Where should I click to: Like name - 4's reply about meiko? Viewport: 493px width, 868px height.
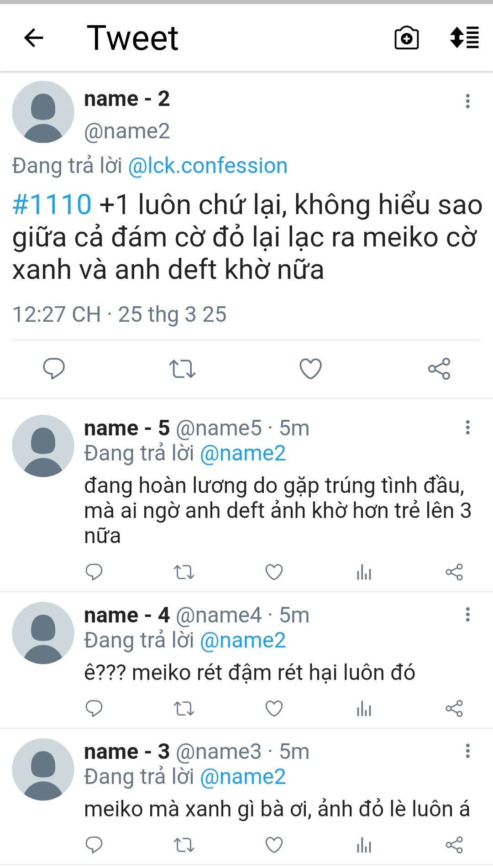274,708
